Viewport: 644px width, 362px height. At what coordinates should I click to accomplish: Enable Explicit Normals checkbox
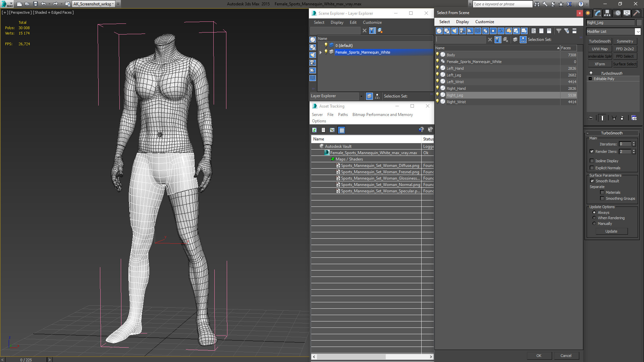click(x=592, y=168)
